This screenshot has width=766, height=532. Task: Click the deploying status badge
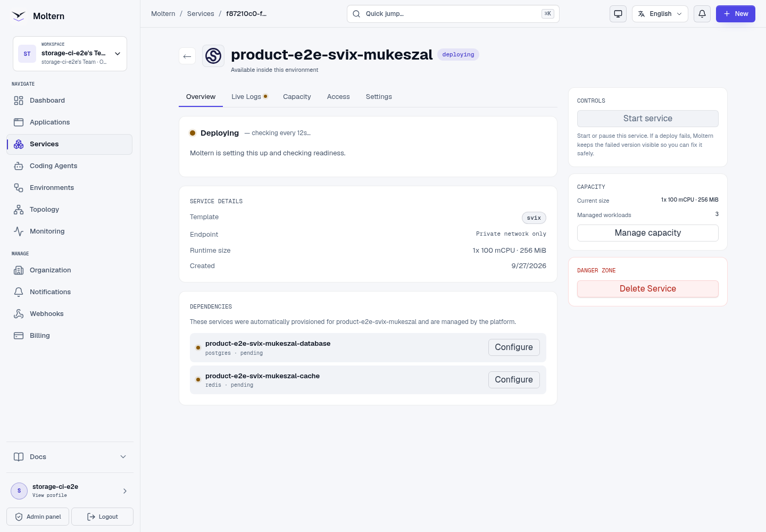[458, 55]
